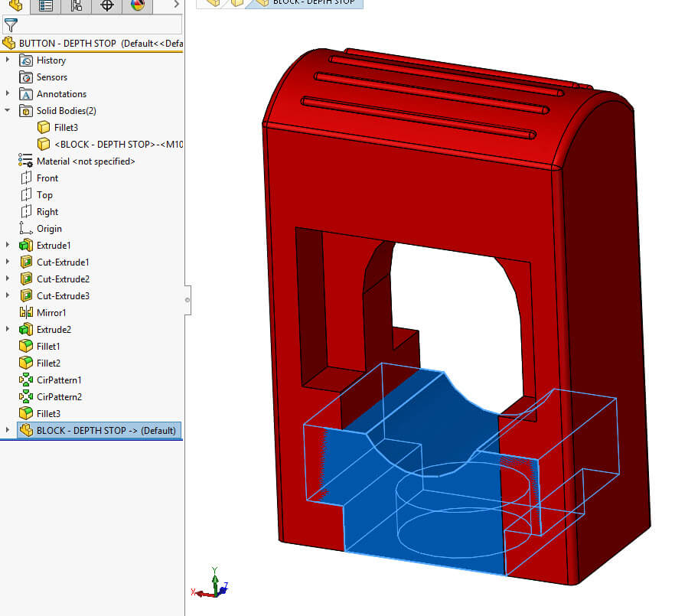688x616 pixels.
Task: Click the panel splitter handle
Action: click(187, 298)
